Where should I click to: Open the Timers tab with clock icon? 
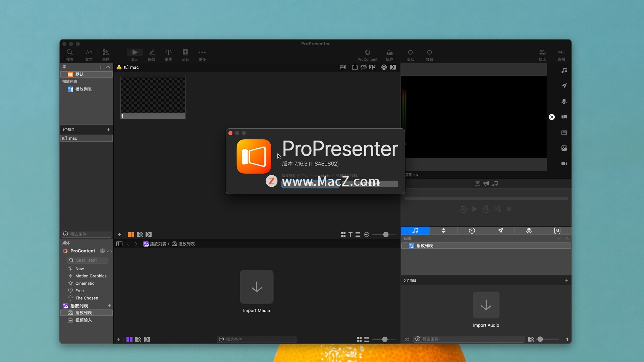[472, 231]
